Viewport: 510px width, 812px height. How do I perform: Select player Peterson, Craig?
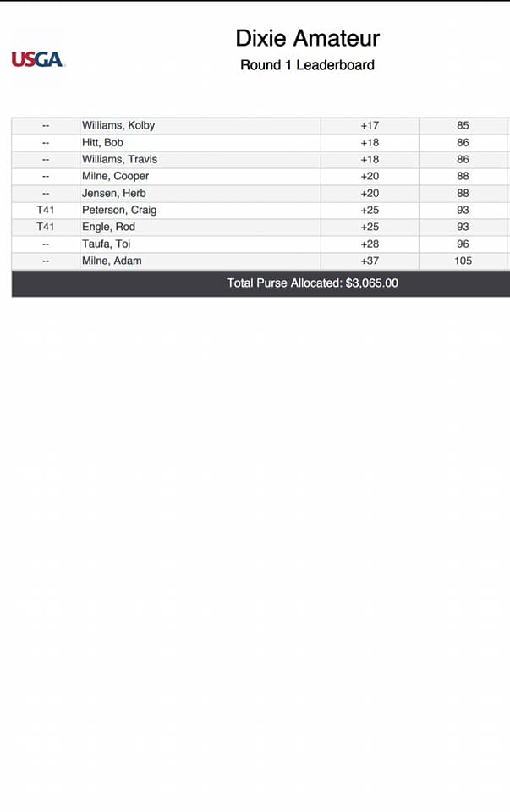pyautogui.click(x=119, y=210)
